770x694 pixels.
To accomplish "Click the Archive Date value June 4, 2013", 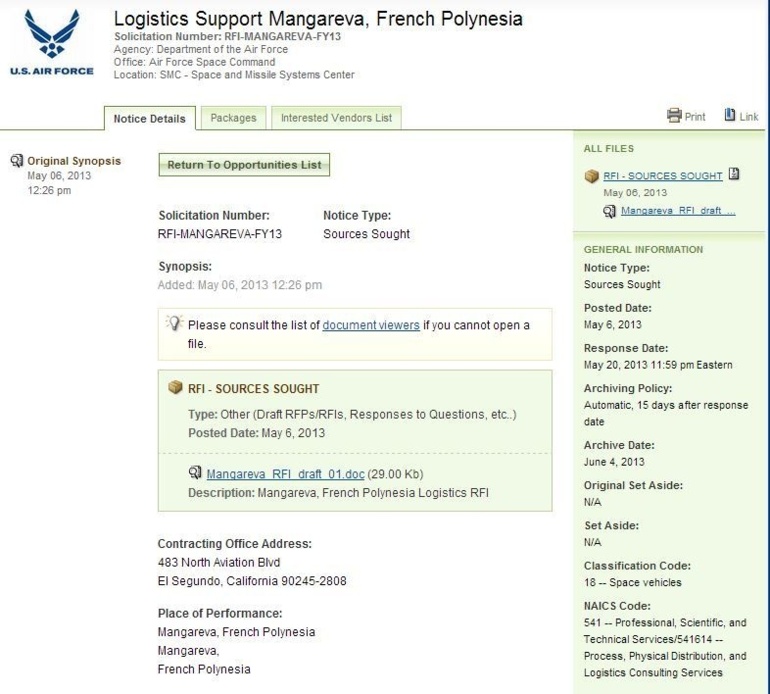I will coord(614,462).
